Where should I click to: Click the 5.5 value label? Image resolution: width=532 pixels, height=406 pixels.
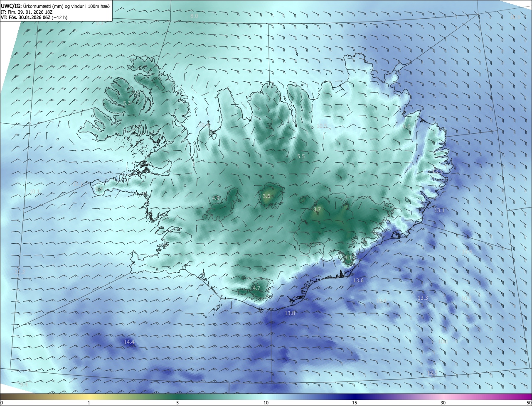(x=301, y=156)
